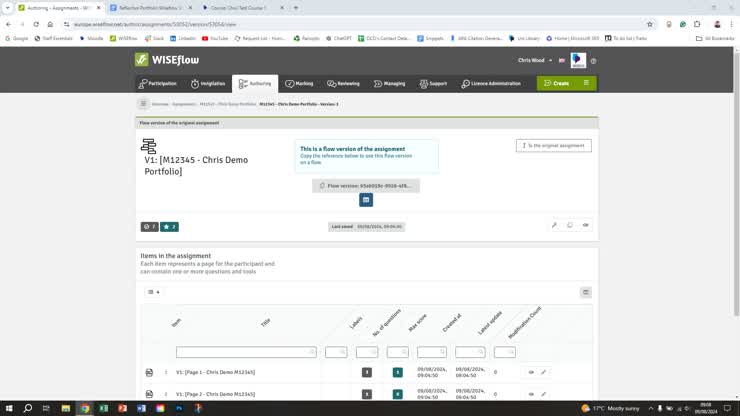The width and height of the screenshot is (740, 416).
Task: Reload the page with browser refresh
Action: point(36,25)
